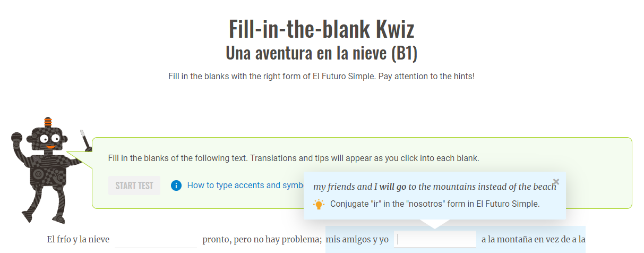644x253 pixels.
Task: Click the blue info circle icon
Action: 176,185
